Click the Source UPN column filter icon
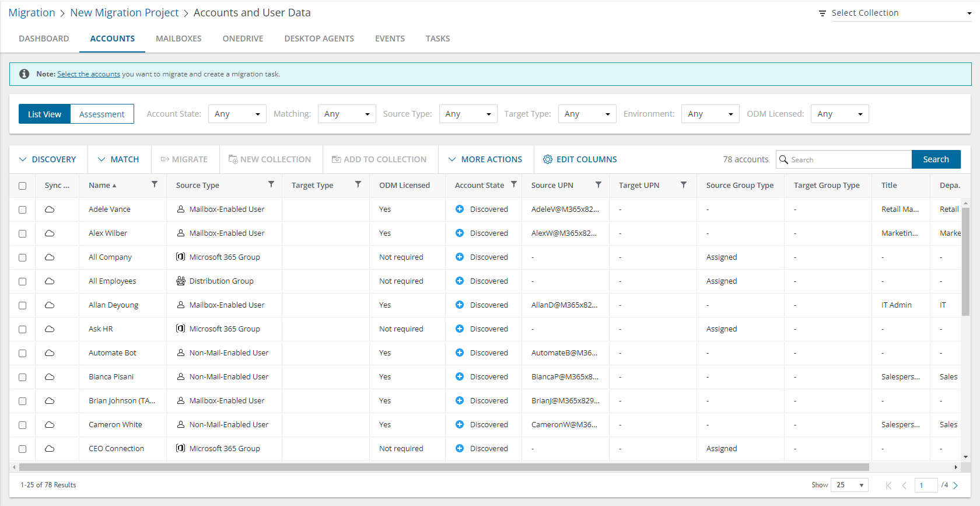The image size is (980, 506). click(x=598, y=184)
